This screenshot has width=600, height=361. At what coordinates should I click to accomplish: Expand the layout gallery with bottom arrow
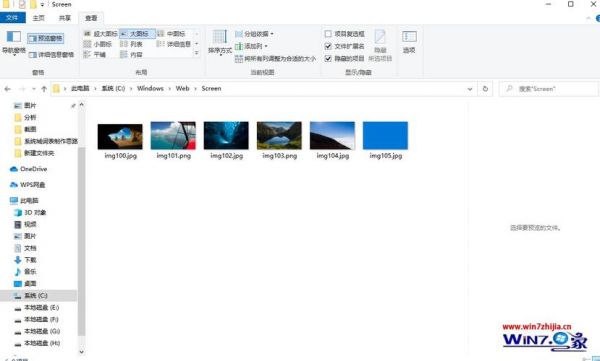197,54
